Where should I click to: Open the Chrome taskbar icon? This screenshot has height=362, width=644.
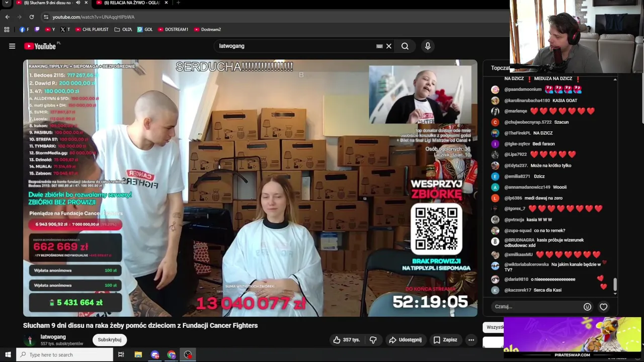172,355
